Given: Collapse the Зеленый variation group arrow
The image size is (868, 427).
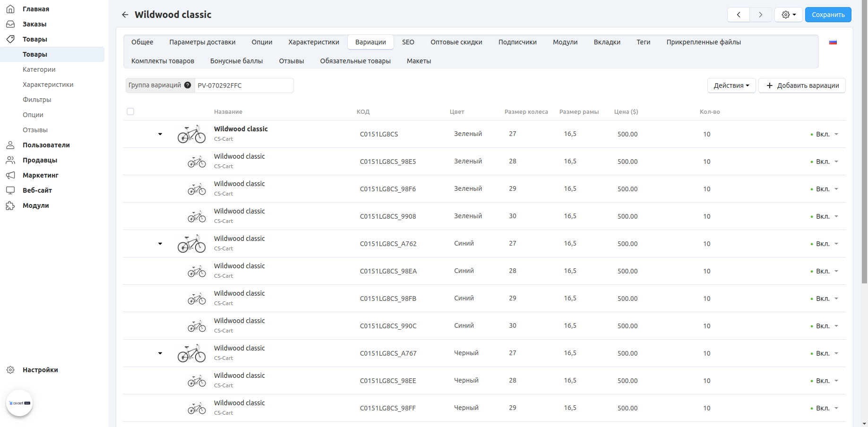Looking at the screenshot, I should coord(160,134).
